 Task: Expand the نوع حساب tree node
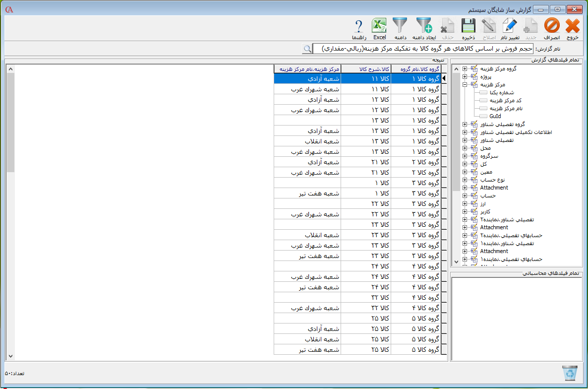pyautogui.click(x=465, y=180)
